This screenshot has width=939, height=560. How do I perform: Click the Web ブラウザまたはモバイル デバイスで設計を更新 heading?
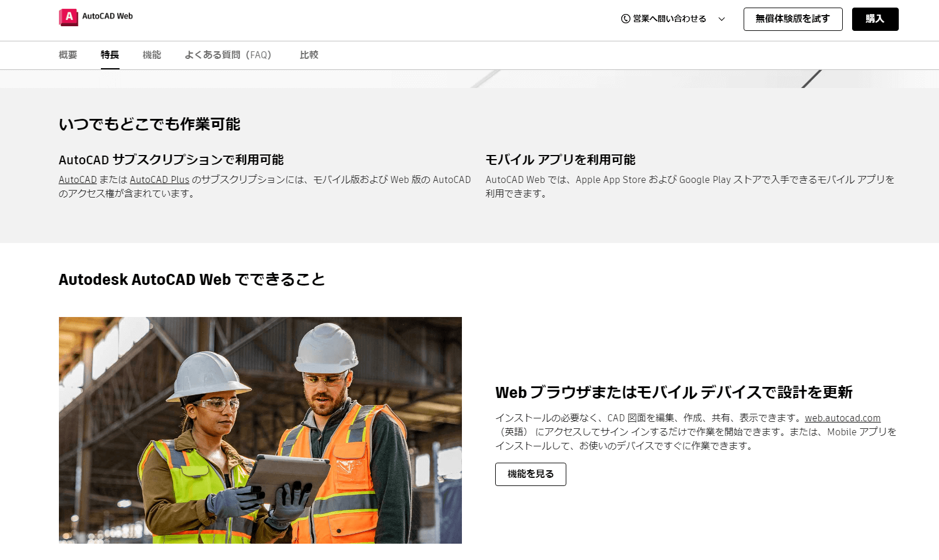point(674,392)
